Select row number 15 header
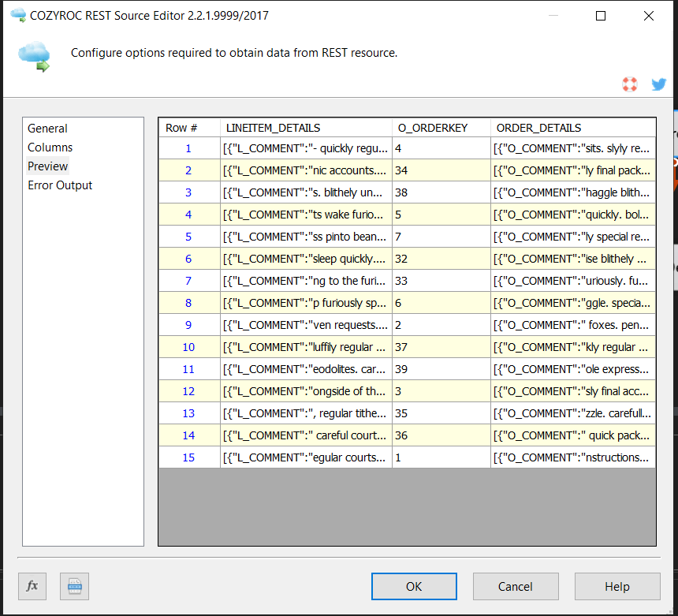 [189, 457]
